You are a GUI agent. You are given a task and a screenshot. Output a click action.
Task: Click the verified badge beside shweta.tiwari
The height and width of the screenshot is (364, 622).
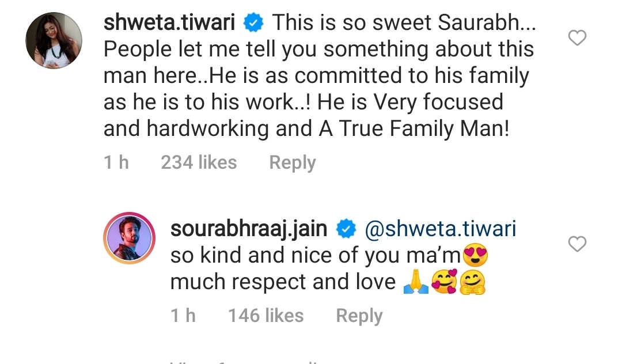coord(253,22)
